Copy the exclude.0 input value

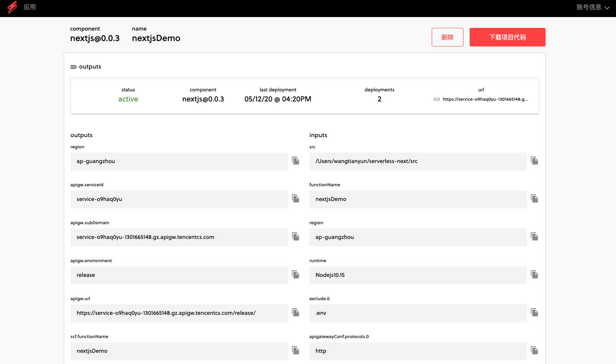point(534,312)
